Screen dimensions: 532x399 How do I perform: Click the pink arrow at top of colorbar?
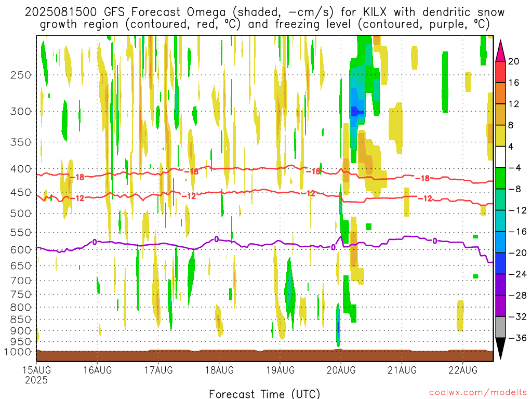click(x=500, y=51)
